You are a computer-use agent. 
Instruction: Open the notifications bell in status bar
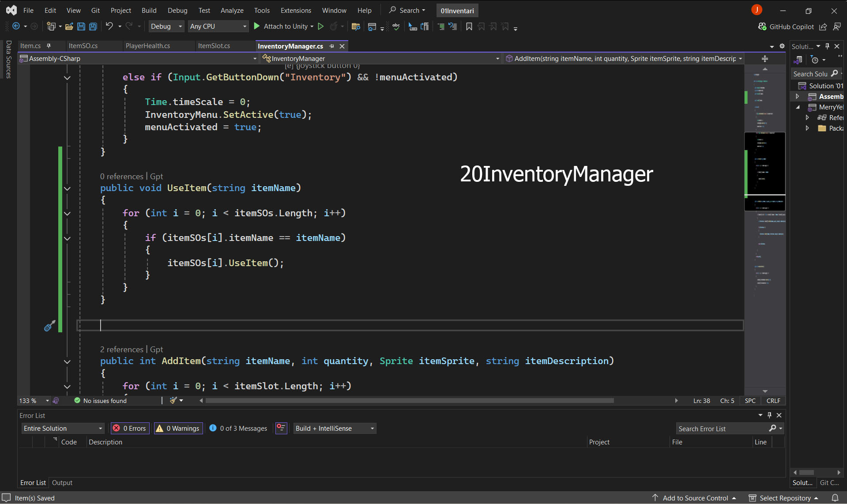(835, 498)
